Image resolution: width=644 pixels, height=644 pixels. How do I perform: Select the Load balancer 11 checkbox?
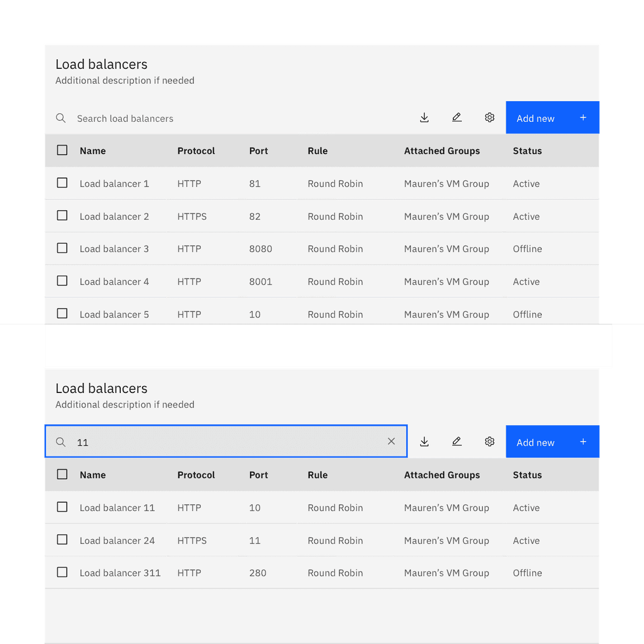62,507
